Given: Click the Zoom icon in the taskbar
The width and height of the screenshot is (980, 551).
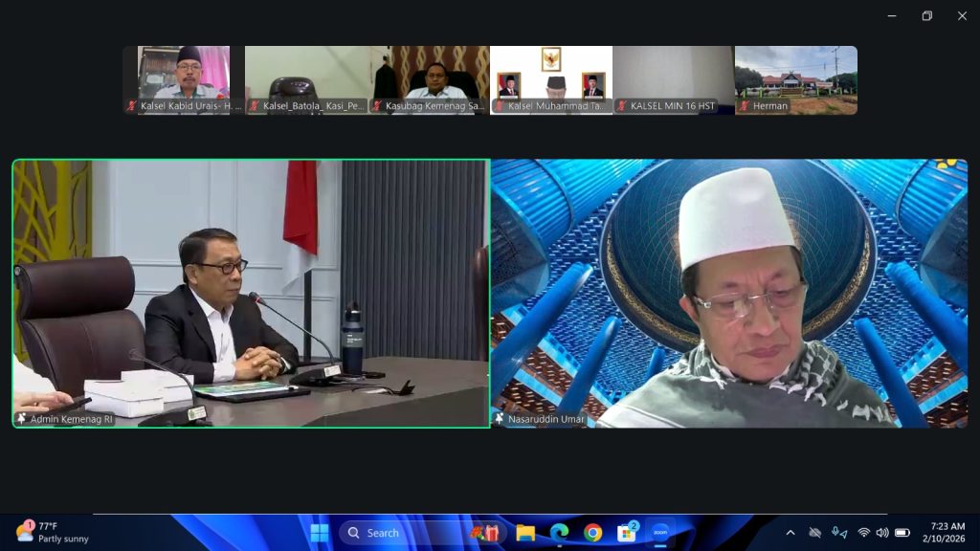Looking at the screenshot, I should coord(659,533).
